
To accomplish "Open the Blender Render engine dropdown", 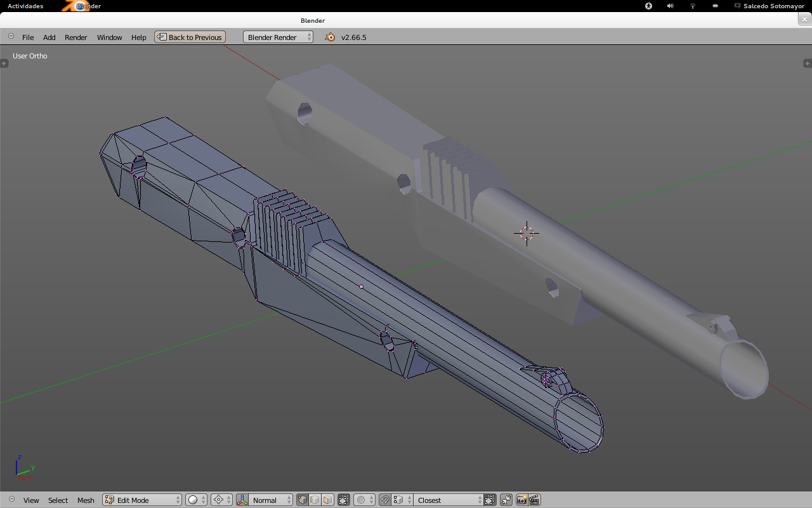I will [278, 37].
